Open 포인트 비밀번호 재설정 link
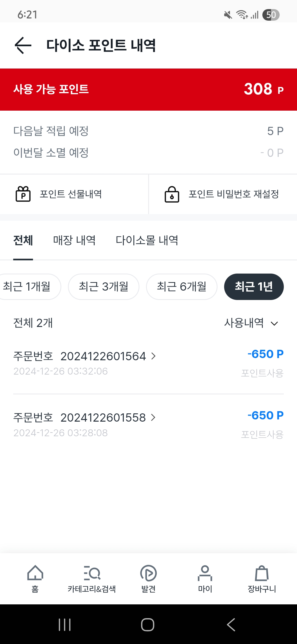297x644 pixels. (234, 194)
